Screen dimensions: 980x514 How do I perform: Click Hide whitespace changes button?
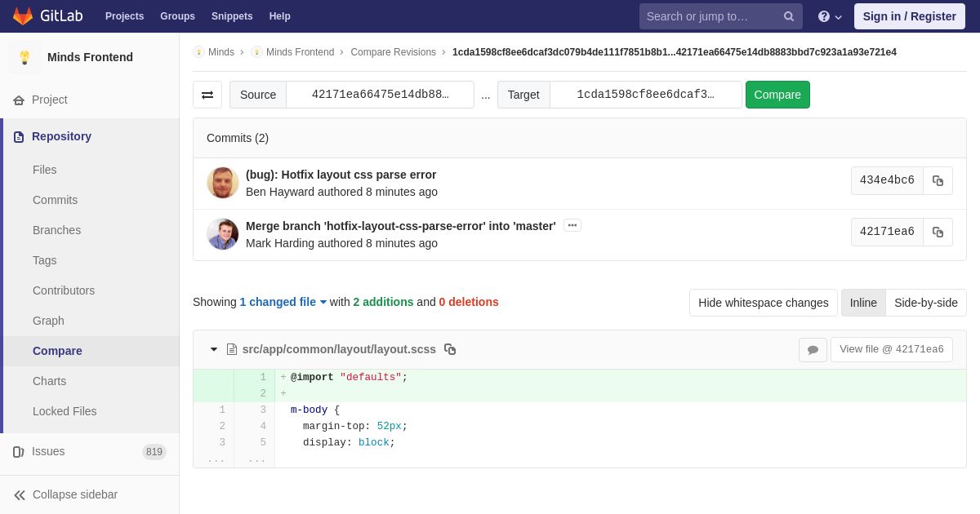coord(764,303)
